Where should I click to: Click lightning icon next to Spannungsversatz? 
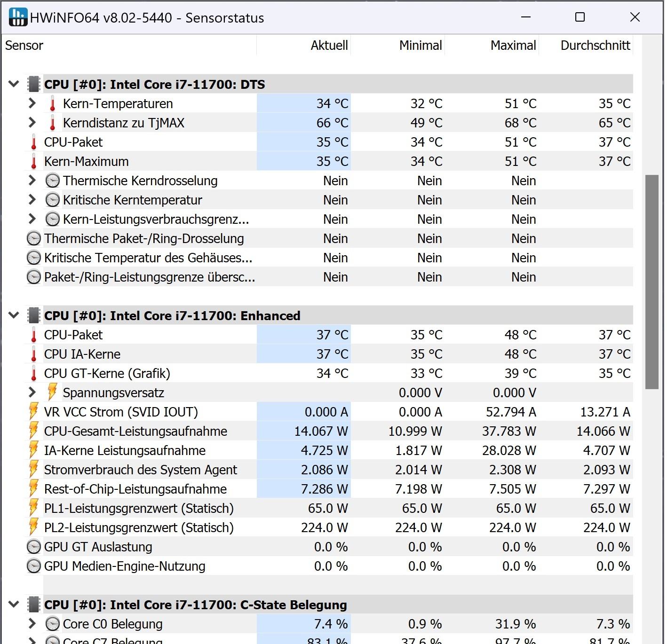point(52,392)
